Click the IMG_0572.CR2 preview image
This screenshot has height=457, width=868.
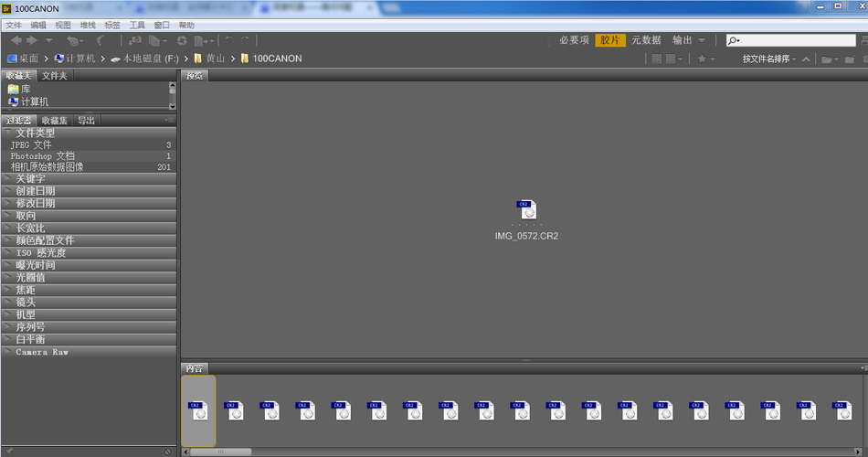coord(526,210)
